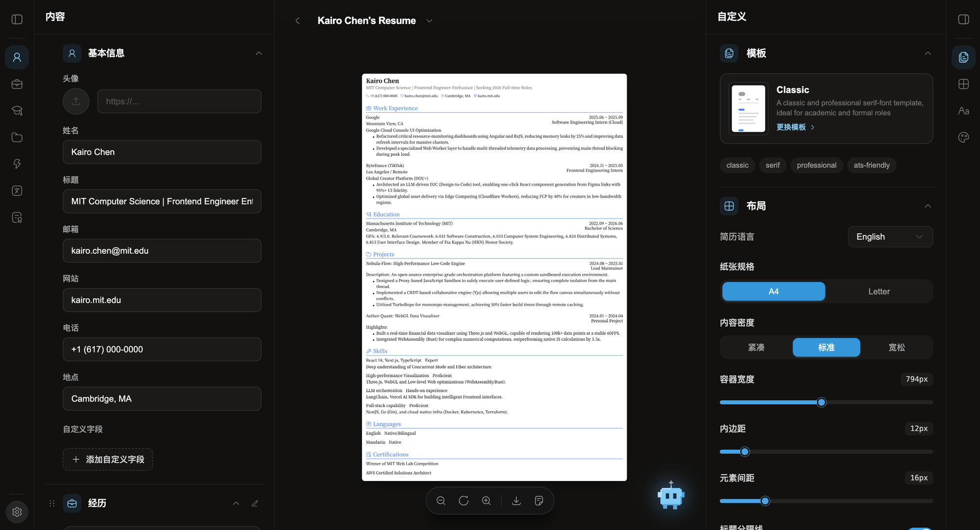
Task: Open the typography Aa icon in right sidebar
Action: (963, 111)
